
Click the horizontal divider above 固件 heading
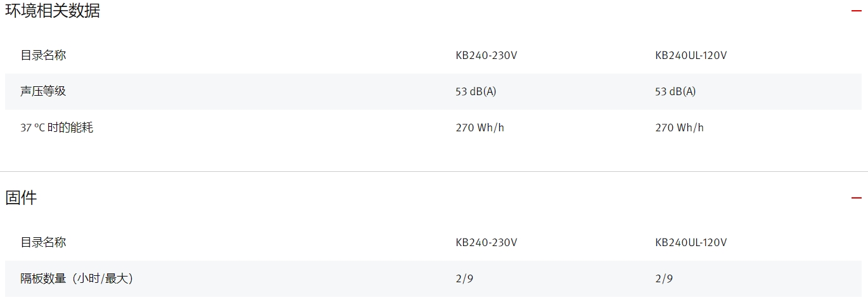pos(434,171)
